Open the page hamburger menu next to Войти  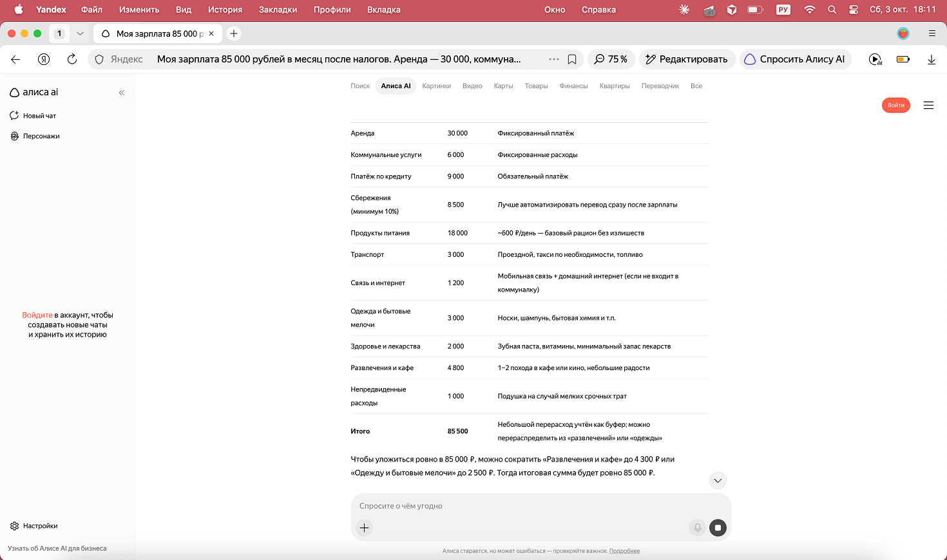[x=928, y=105]
